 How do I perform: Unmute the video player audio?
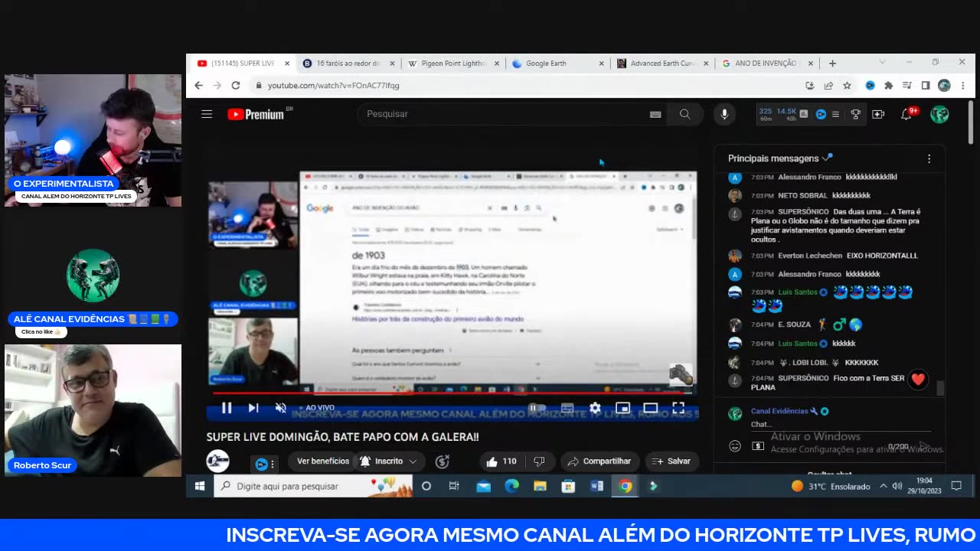click(280, 408)
